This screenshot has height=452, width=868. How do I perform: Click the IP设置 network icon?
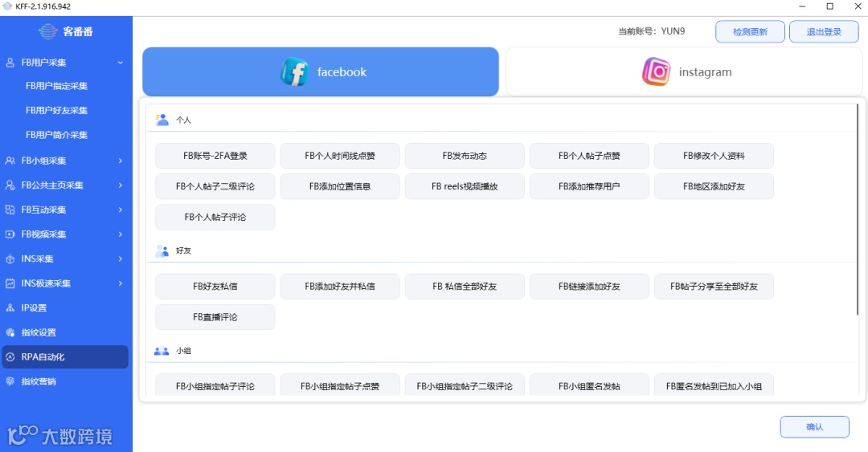point(10,307)
